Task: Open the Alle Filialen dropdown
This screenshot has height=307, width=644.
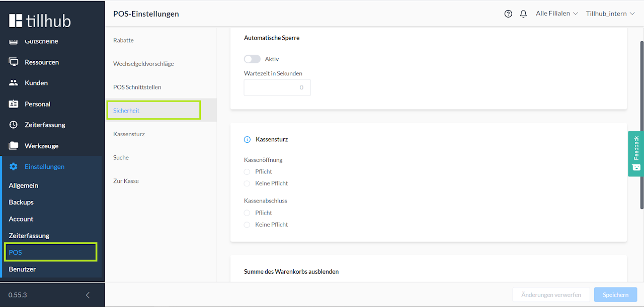Action: 556,14
